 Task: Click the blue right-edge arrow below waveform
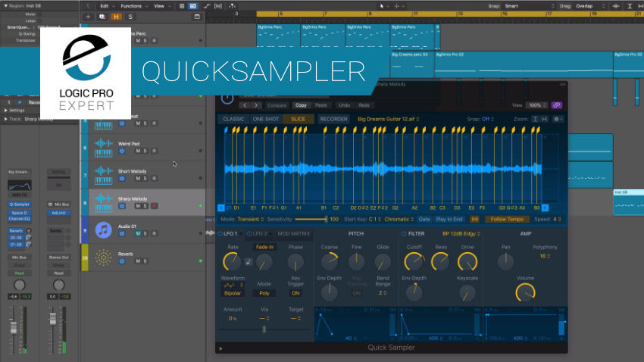point(545,208)
